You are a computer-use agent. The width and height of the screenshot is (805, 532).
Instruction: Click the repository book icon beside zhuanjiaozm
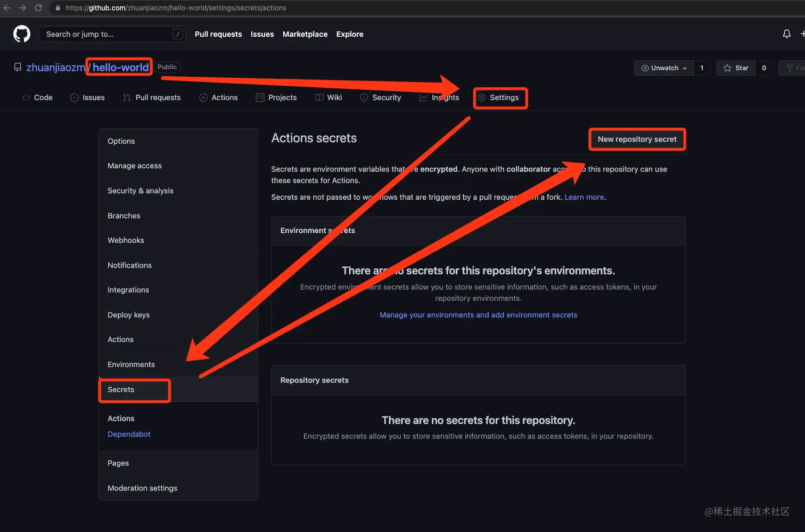pyautogui.click(x=18, y=67)
